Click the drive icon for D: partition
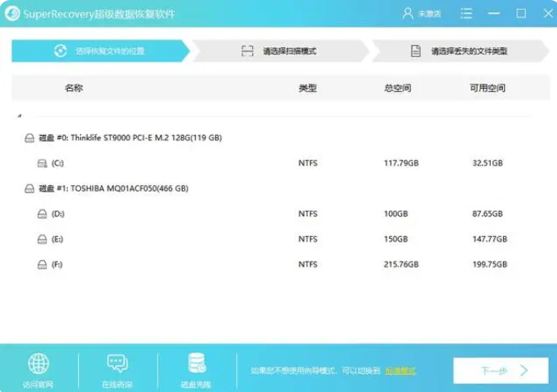This screenshot has width=557, height=392. click(x=42, y=214)
